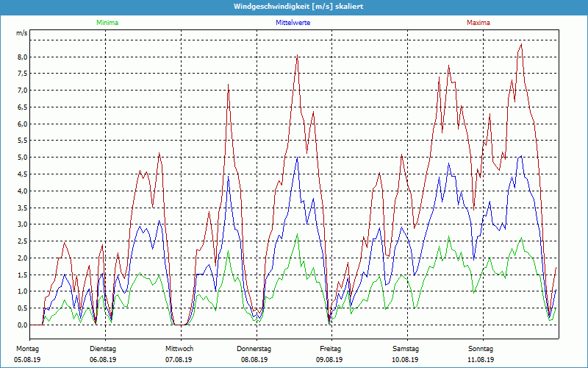Click the highest red Maxima peak on Sonntag
The image size is (588, 368).
coord(521,44)
